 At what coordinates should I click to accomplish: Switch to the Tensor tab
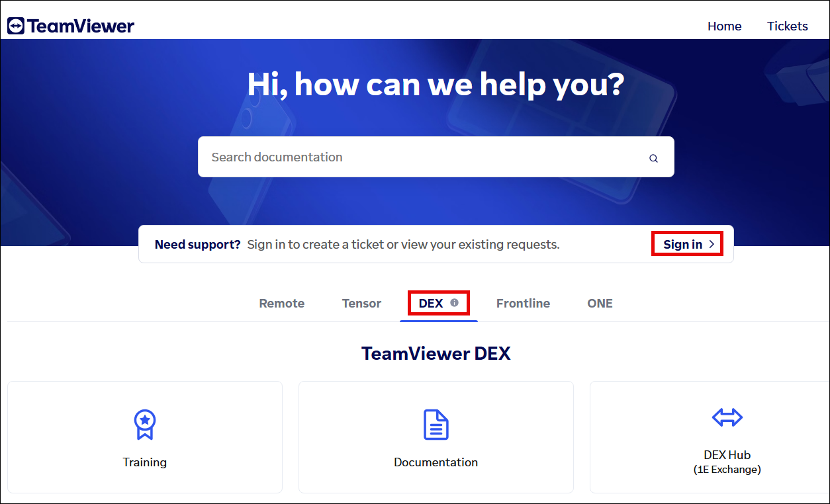coord(361,304)
